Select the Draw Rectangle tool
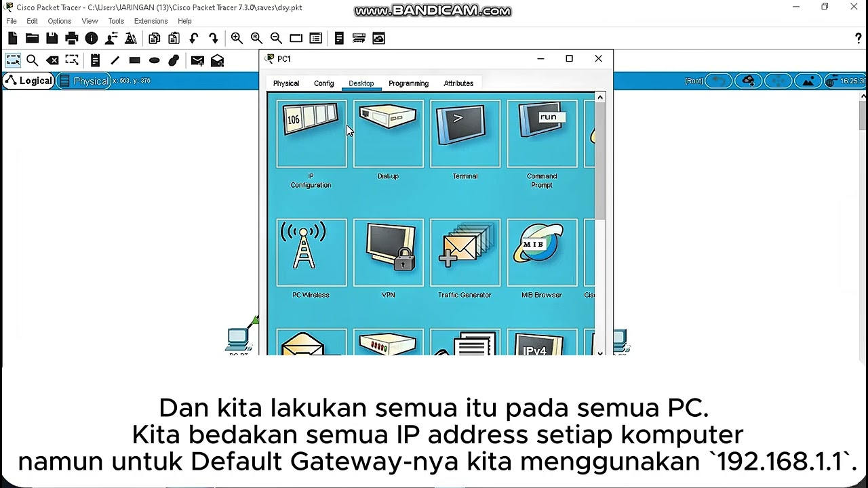Viewport: 868px width, 488px height. pos(134,60)
